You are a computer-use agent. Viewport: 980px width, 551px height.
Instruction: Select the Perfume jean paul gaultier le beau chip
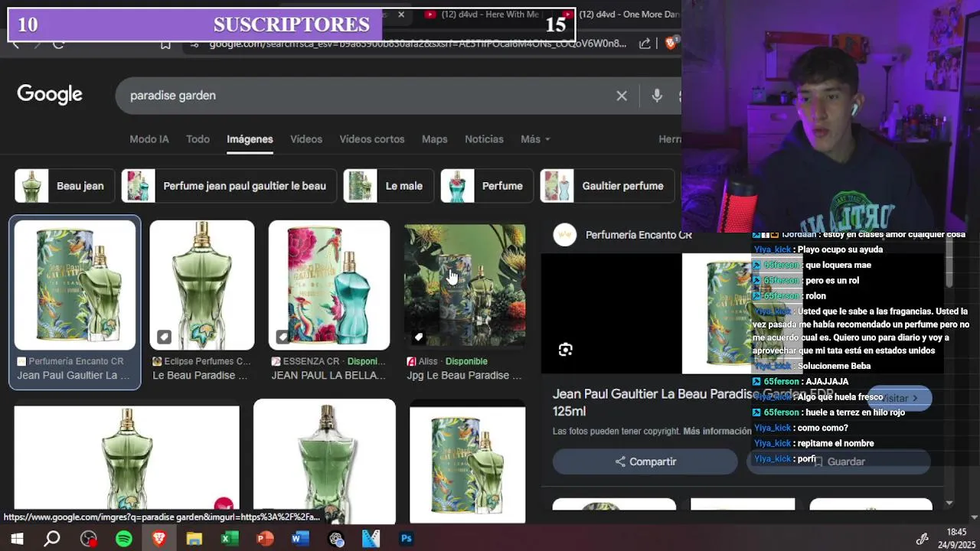[229, 186]
